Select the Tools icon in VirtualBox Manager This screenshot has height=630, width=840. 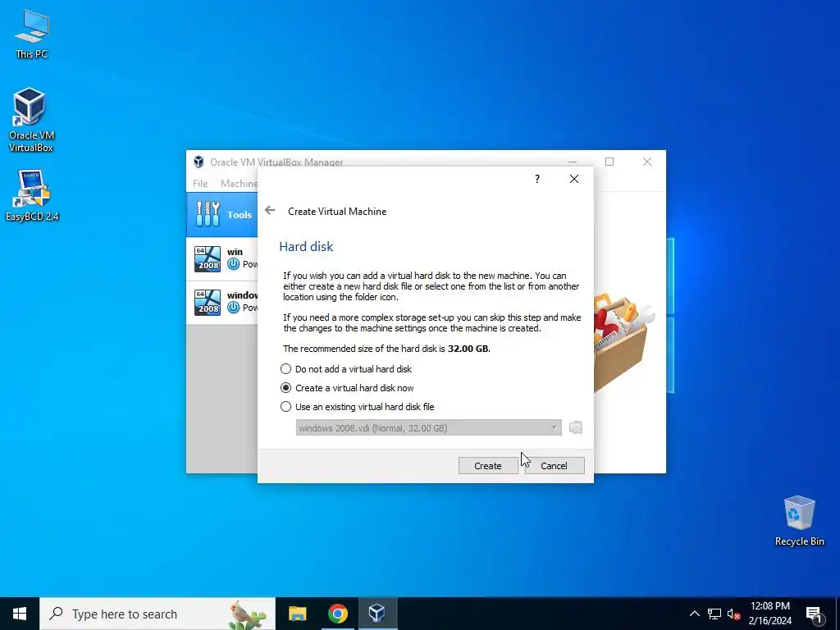[208, 214]
